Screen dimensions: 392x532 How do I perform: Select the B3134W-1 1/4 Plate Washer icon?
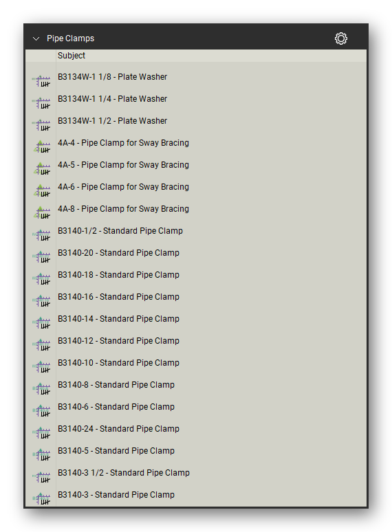(41, 102)
